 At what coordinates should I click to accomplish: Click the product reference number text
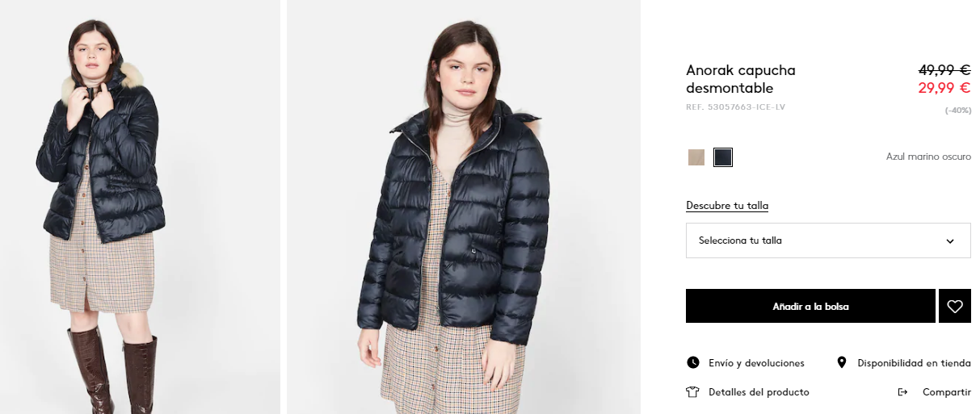[735, 107]
